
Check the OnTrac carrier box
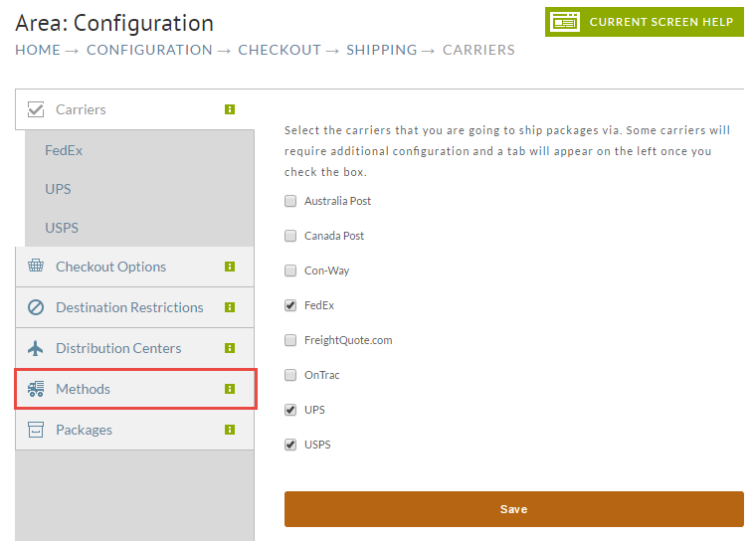[290, 375]
